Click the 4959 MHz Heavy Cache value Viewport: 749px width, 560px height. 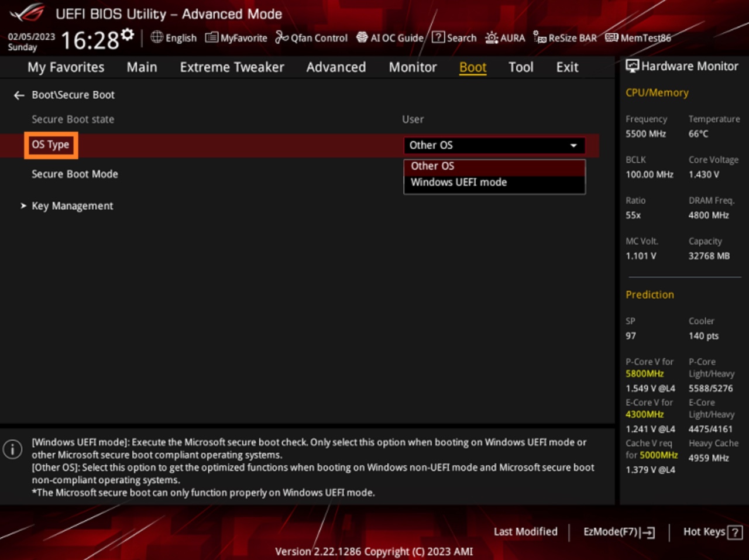pyautogui.click(x=709, y=458)
